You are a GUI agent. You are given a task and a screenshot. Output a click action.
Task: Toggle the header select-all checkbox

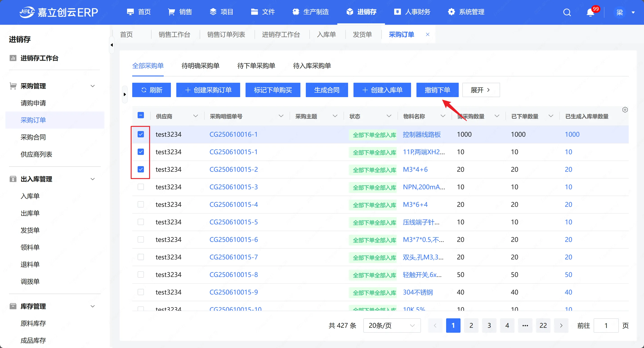coord(141,115)
